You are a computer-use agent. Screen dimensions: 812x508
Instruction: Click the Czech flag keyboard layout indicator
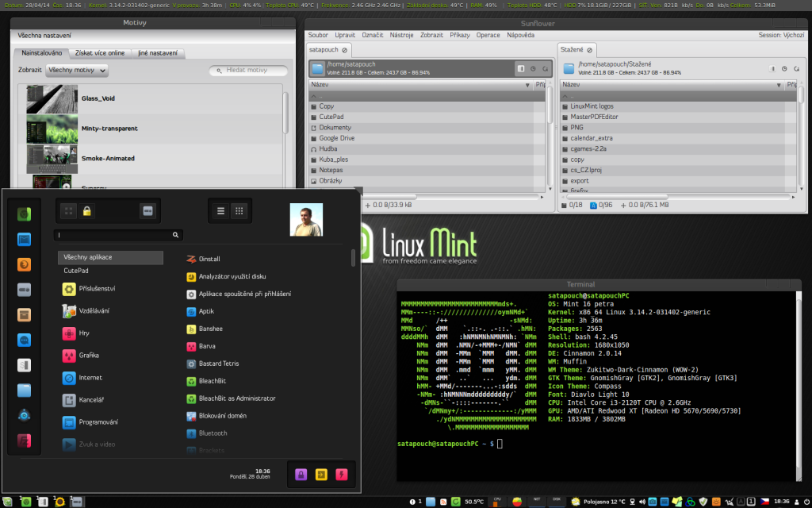pyautogui.click(x=764, y=502)
